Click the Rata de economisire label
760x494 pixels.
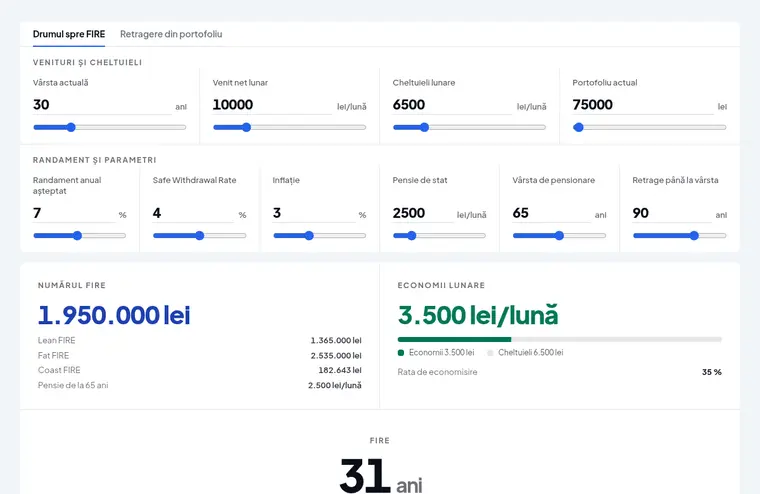437,372
